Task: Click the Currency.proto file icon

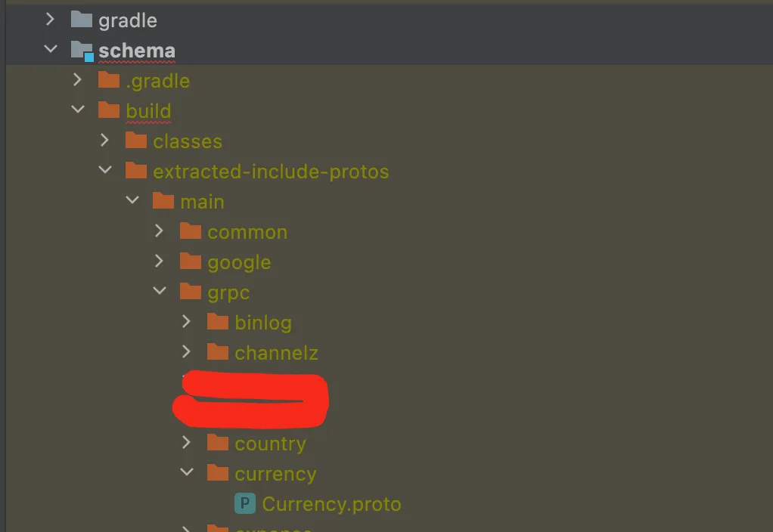Action: pos(244,503)
